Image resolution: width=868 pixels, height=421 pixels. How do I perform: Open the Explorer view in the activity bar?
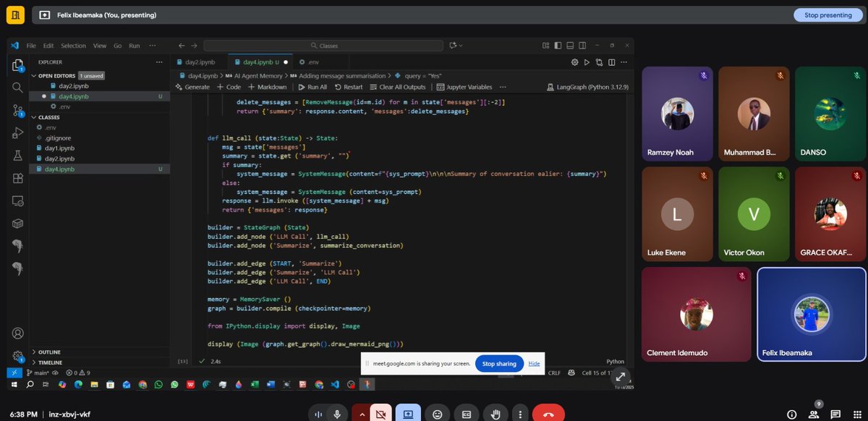pyautogui.click(x=17, y=65)
